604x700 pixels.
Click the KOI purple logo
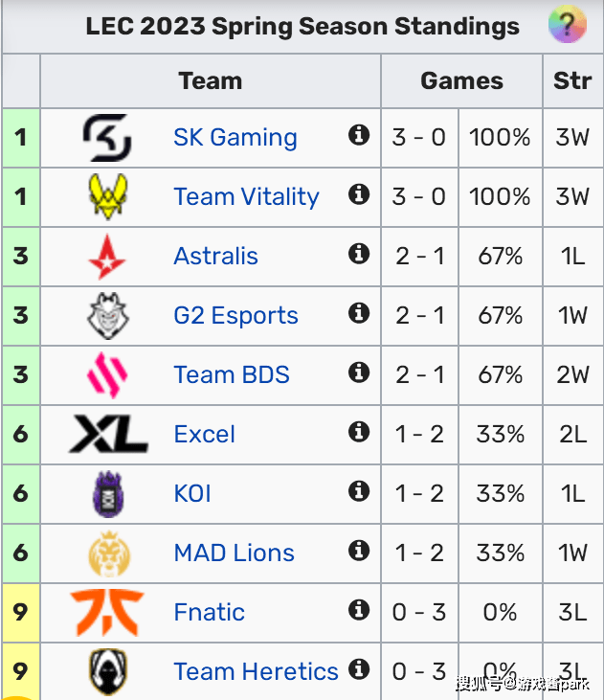click(x=106, y=494)
